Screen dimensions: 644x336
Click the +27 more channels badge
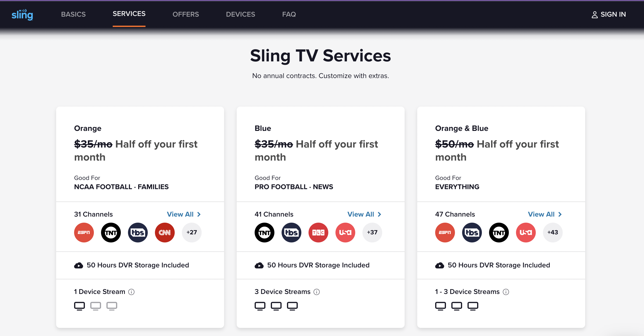click(x=192, y=232)
